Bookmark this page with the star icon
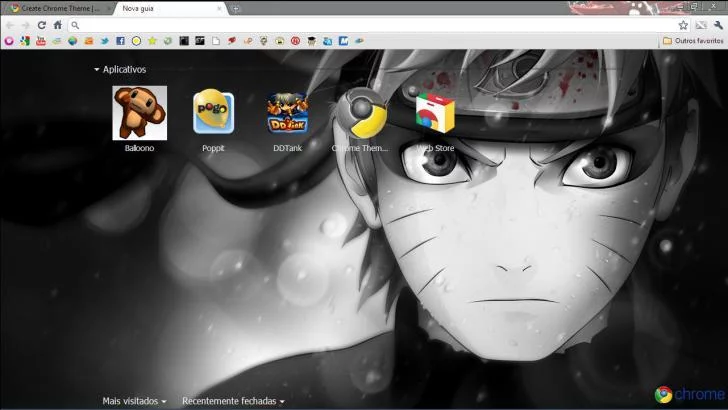The image size is (728, 410). (683, 25)
